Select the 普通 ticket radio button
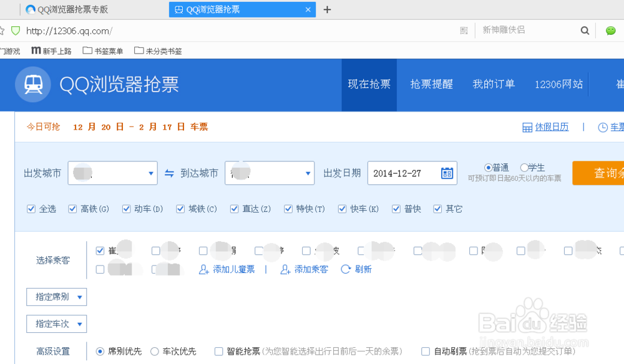Viewport: 624px width, 364px height. pos(488,168)
